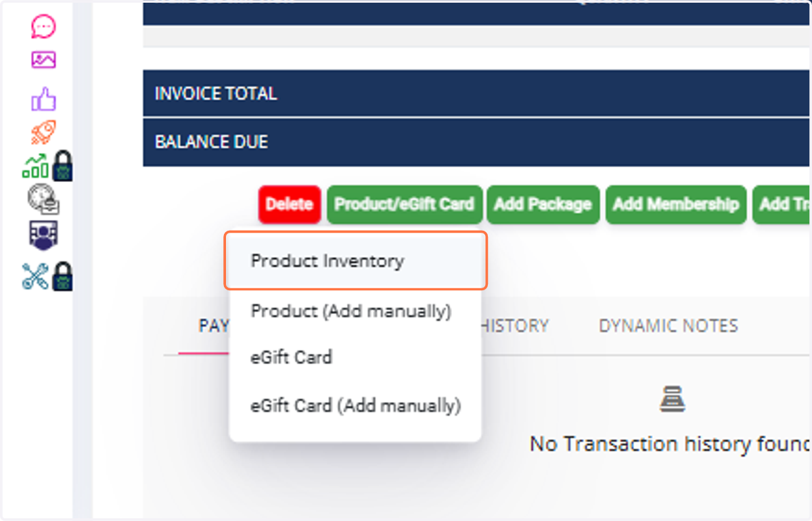
Task: Delete the invoice with red Delete button
Action: click(290, 204)
